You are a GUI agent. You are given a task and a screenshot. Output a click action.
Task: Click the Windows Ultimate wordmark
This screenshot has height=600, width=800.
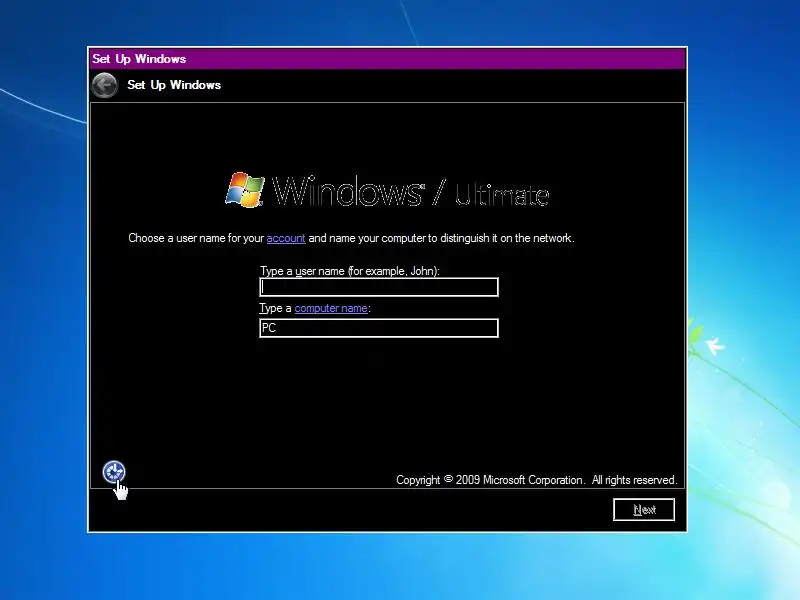click(x=411, y=191)
